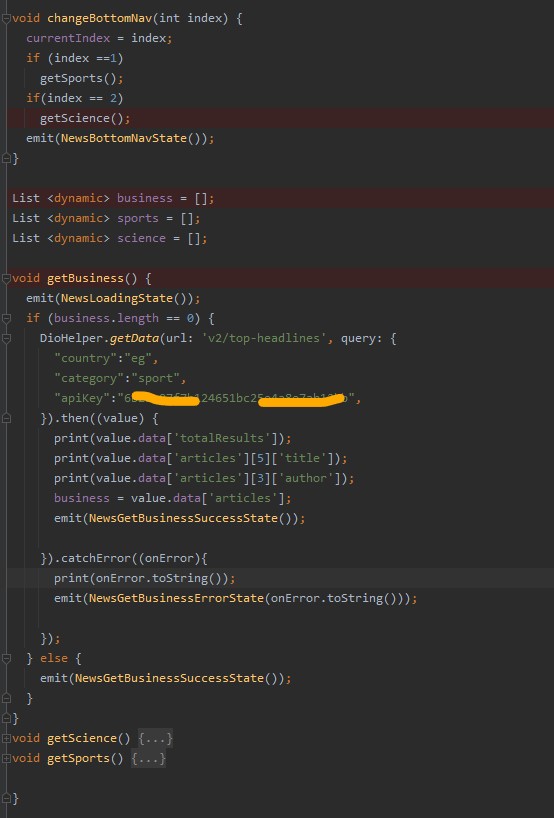Click NewsLoadingState in the emit call
Screen dimensions: 554x818
[117, 298]
